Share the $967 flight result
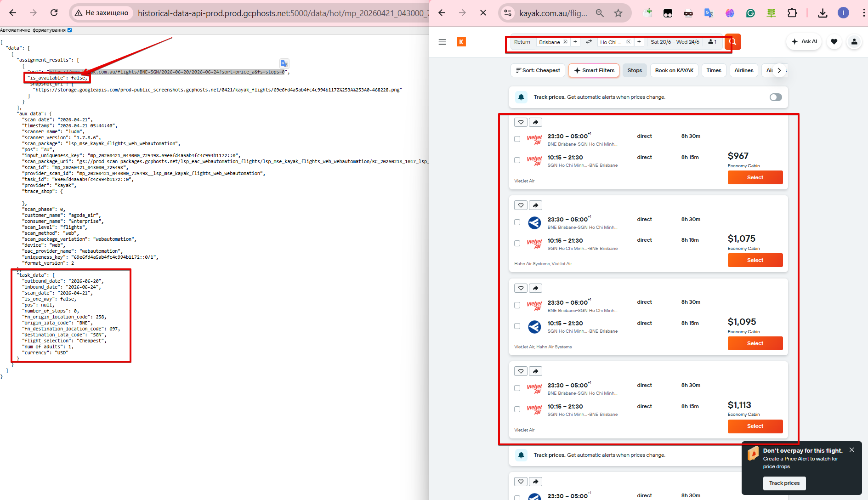Screen dimensions: 868x500 tap(535, 122)
